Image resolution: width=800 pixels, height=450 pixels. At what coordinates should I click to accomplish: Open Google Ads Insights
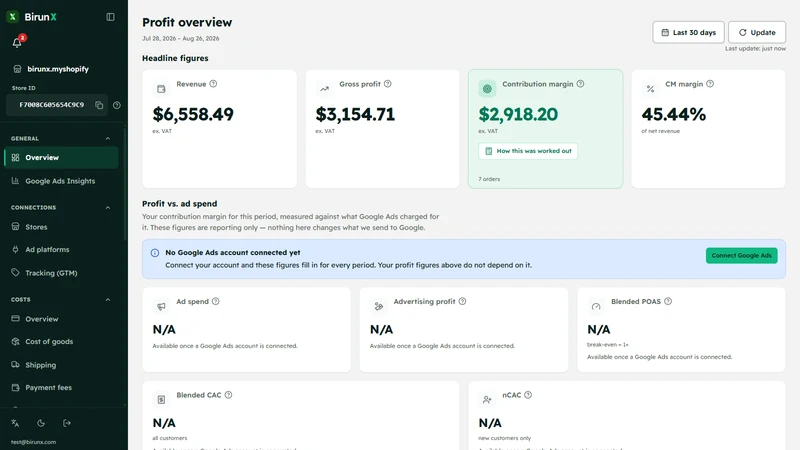[x=61, y=181]
